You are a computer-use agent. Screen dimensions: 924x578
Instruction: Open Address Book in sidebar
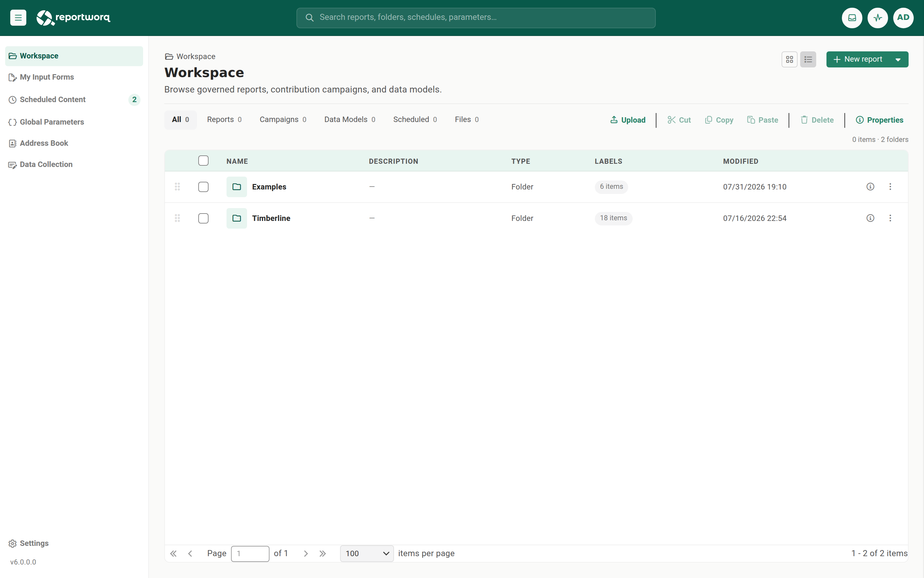coord(74,143)
